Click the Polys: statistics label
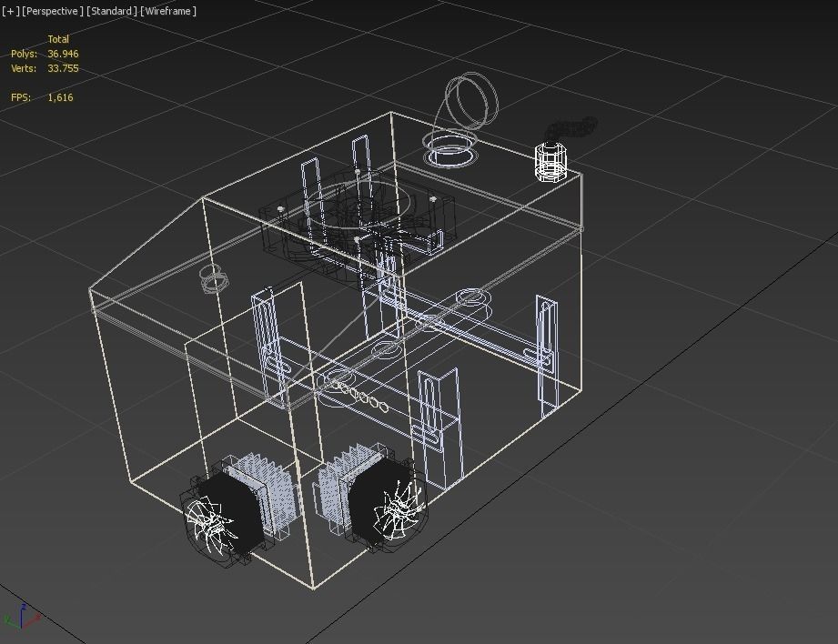The width and height of the screenshot is (838, 644). [24, 54]
